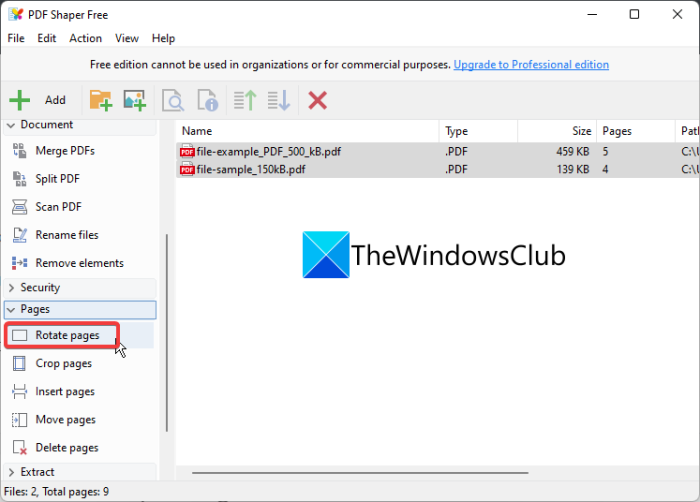
Task: Click PDF icon of file-sample_150kB.pdf
Action: (x=187, y=169)
